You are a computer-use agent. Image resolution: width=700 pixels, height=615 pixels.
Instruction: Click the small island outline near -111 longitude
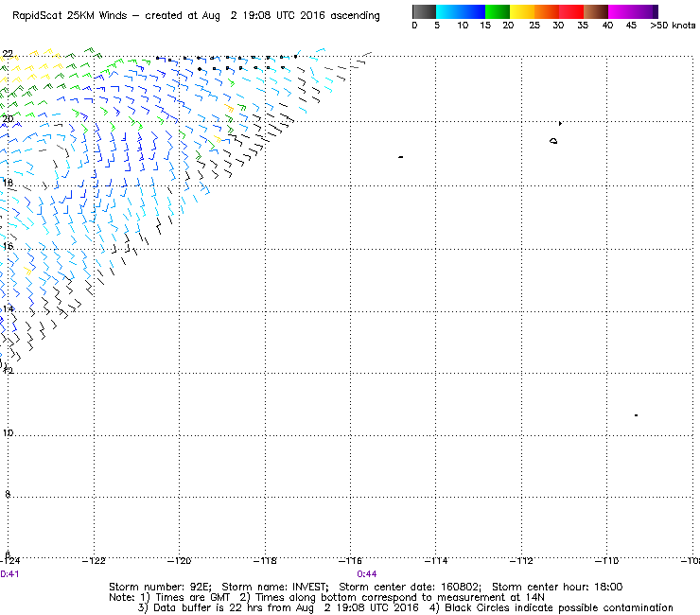[553, 141]
